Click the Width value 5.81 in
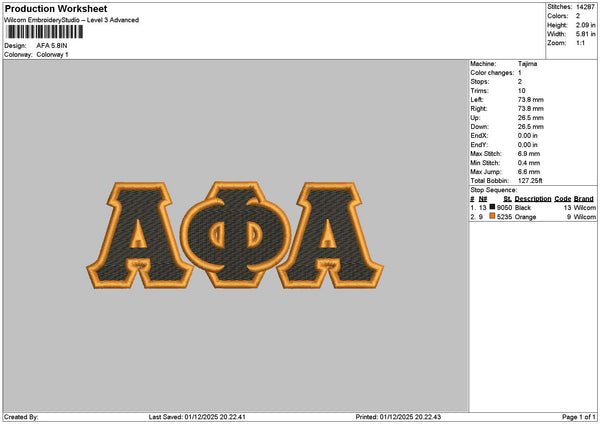 point(585,34)
